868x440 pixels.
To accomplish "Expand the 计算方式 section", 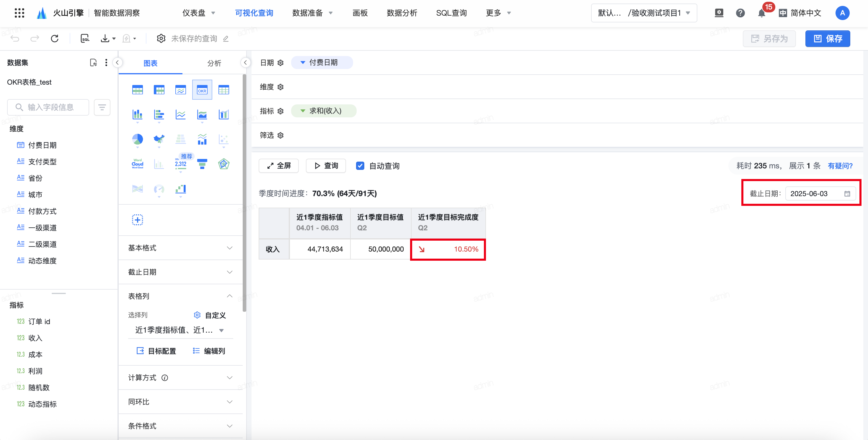I will pyautogui.click(x=181, y=378).
